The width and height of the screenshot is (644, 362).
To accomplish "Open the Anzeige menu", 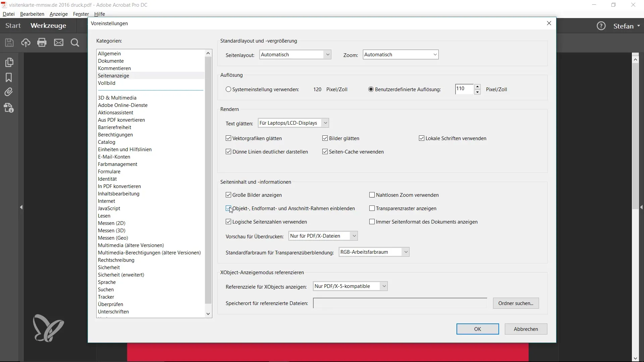I will [59, 14].
